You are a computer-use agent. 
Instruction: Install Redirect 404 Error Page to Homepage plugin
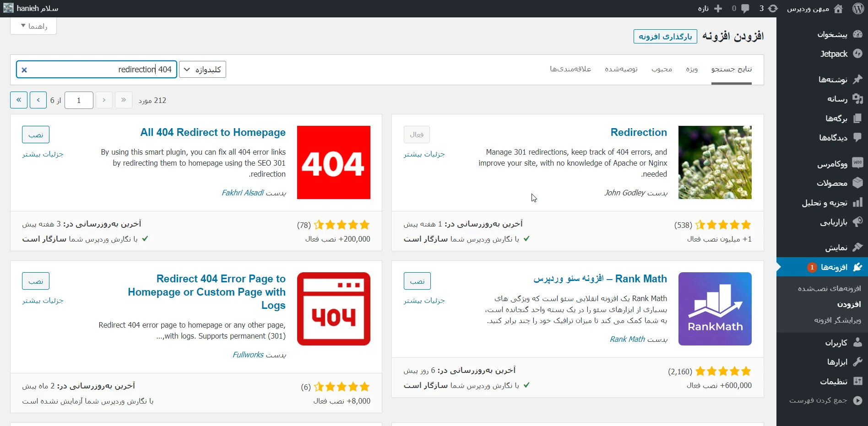tap(36, 281)
